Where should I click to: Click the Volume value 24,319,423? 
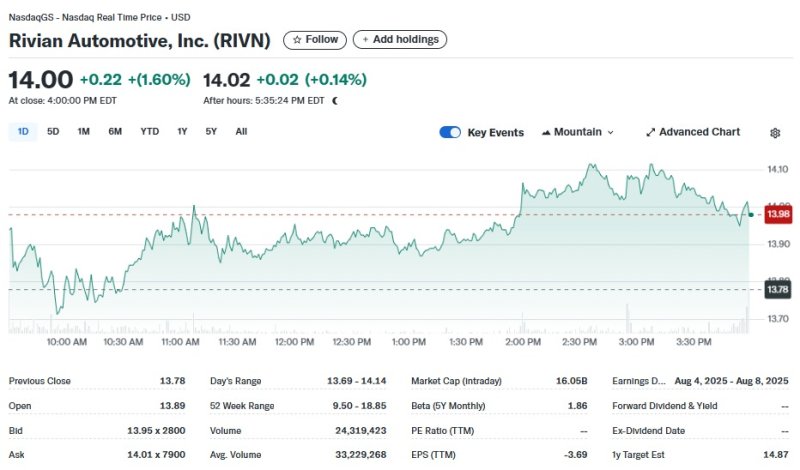(361, 431)
